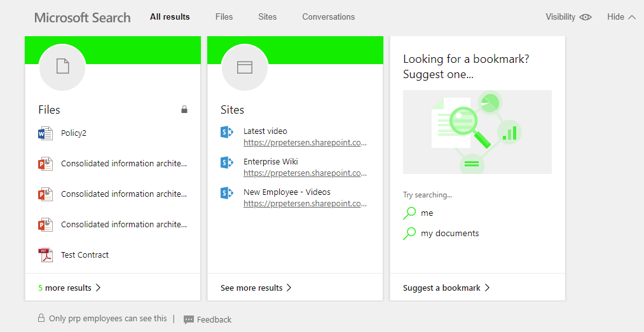644x332 pixels.
Task: Expand 'See more results' in Sites
Action: click(256, 288)
